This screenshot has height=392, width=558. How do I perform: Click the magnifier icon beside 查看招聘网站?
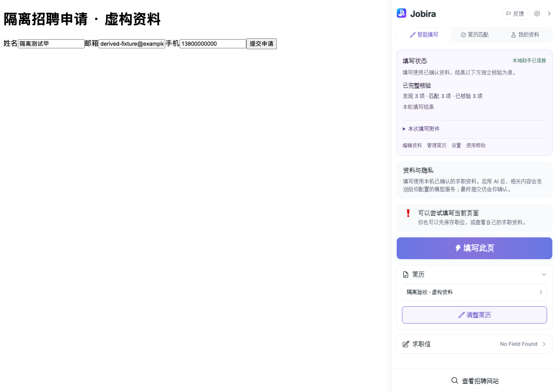coord(455,381)
